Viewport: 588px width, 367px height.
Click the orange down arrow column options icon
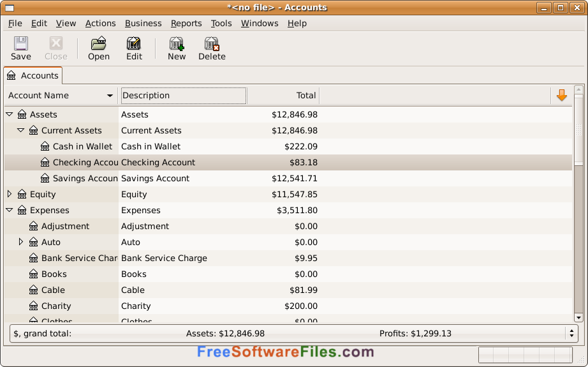pyautogui.click(x=561, y=95)
